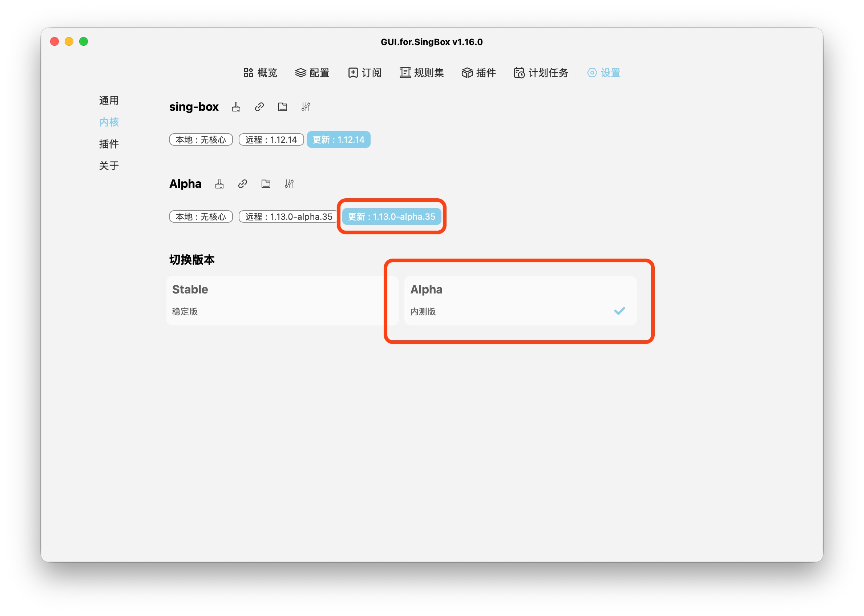Click the sing-box clear cache brush icon
The image size is (864, 616).
coord(236,107)
